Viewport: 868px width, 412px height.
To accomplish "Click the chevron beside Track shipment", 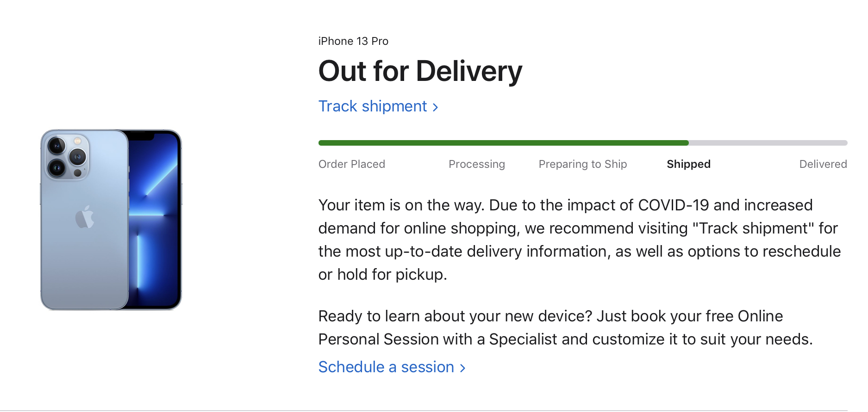I will click(435, 107).
